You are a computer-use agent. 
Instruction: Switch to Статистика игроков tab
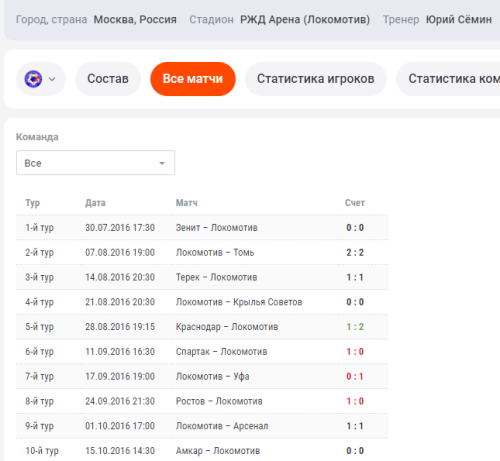[x=315, y=79]
